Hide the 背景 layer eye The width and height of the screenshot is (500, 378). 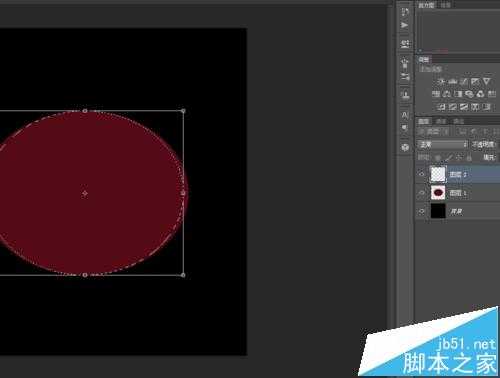pyautogui.click(x=421, y=211)
